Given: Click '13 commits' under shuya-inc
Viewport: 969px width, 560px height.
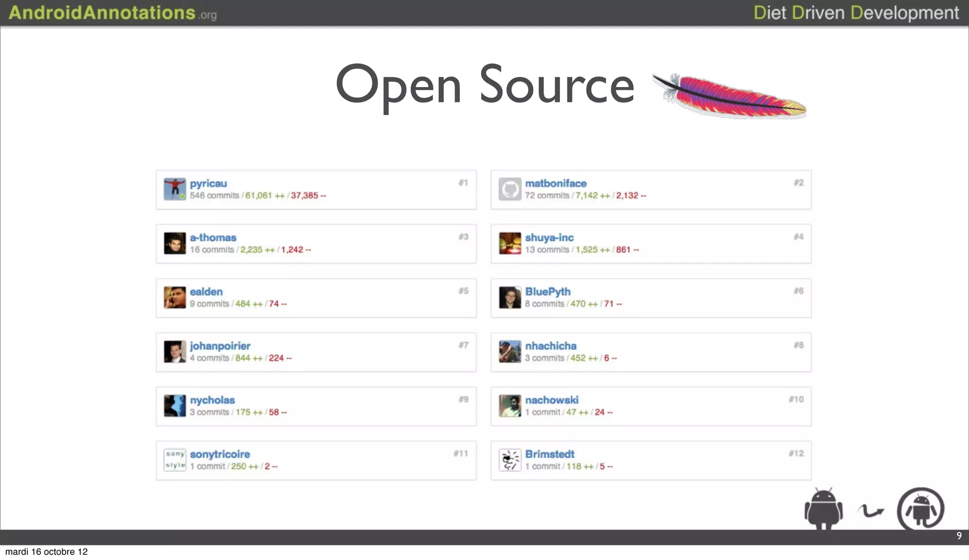Looking at the screenshot, I should [547, 250].
